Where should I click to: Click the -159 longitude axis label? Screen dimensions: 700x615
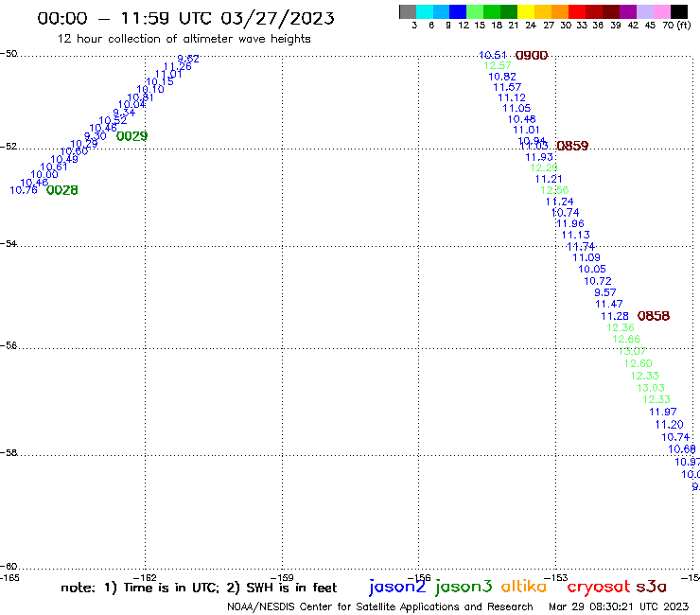coord(282,577)
